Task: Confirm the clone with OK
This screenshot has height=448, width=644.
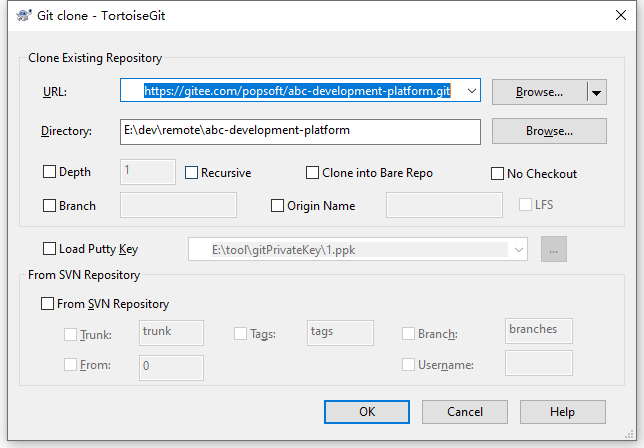Action: pyautogui.click(x=367, y=412)
